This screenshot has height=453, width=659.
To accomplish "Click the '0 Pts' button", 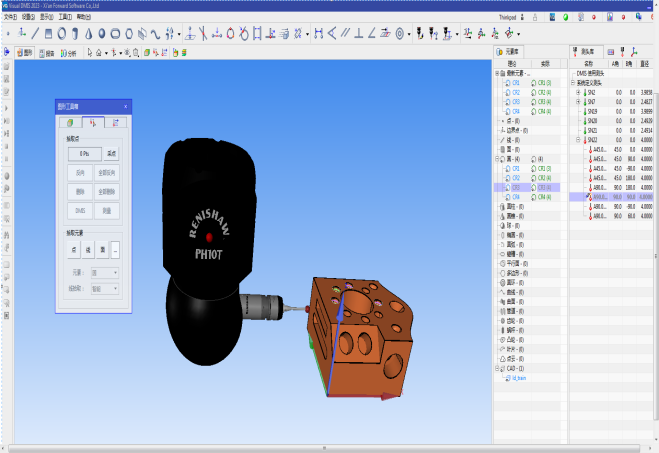I will point(84,154).
